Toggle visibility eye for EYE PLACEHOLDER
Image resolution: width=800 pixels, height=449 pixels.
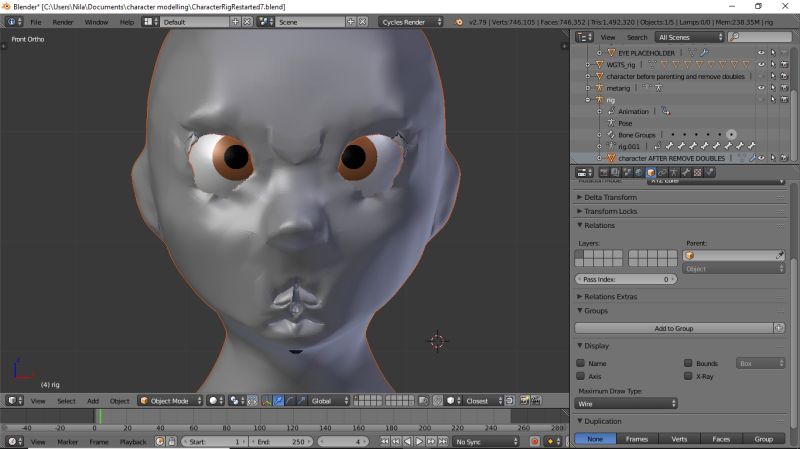(x=761, y=53)
